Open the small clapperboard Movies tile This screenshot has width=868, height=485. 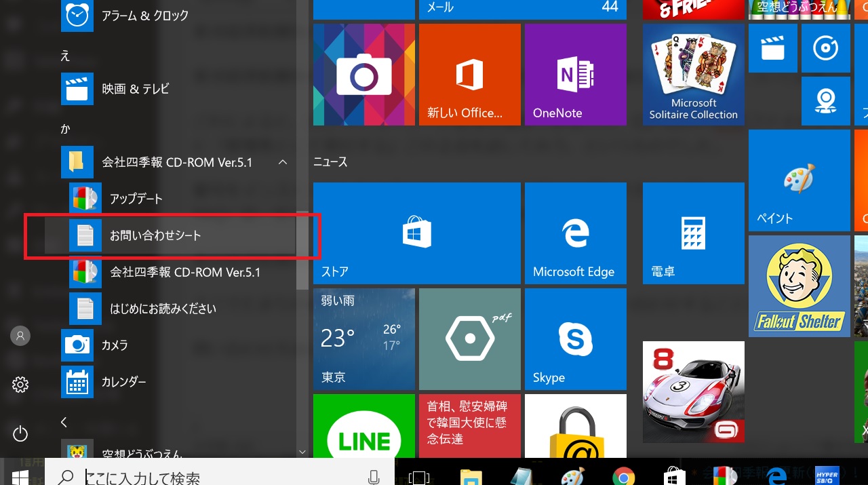click(773, 48)
